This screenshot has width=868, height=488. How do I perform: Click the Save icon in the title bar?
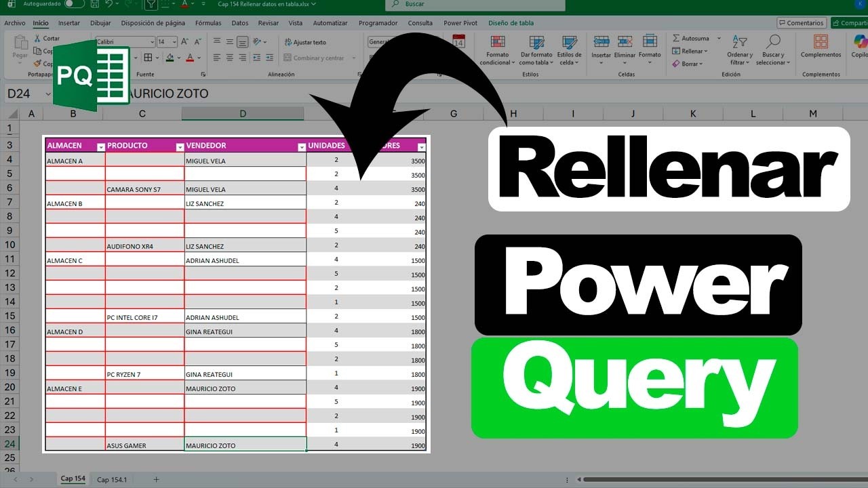95,4
